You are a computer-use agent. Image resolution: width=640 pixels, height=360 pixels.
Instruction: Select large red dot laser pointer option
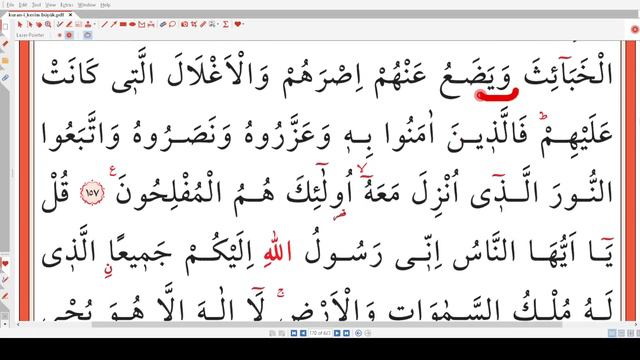tap(69, 35)
